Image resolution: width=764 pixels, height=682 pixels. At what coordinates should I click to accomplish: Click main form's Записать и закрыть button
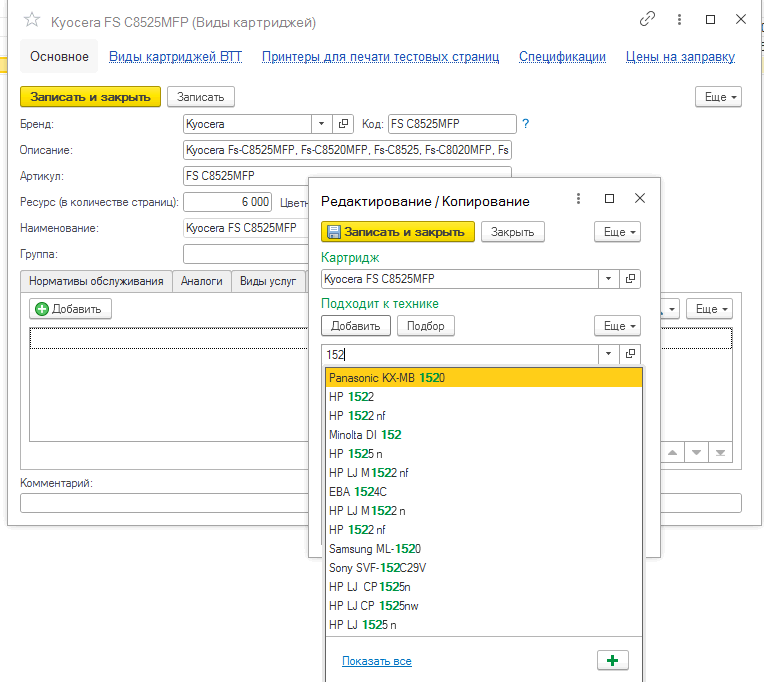[x=90, y=97]
